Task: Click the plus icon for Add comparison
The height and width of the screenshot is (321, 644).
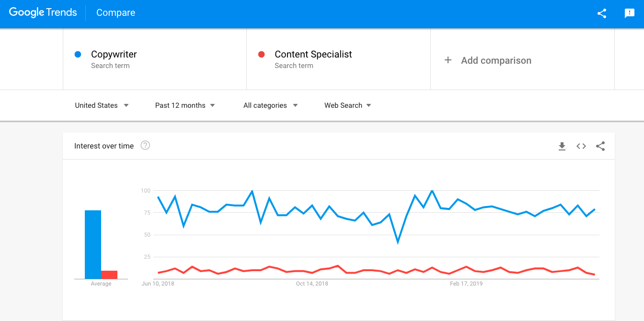Action: 448,60
